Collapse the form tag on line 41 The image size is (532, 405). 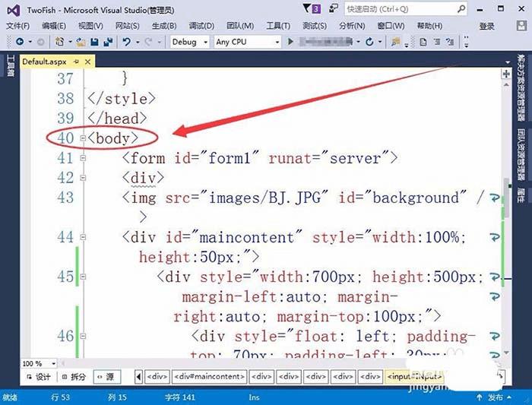coord(83,158)
